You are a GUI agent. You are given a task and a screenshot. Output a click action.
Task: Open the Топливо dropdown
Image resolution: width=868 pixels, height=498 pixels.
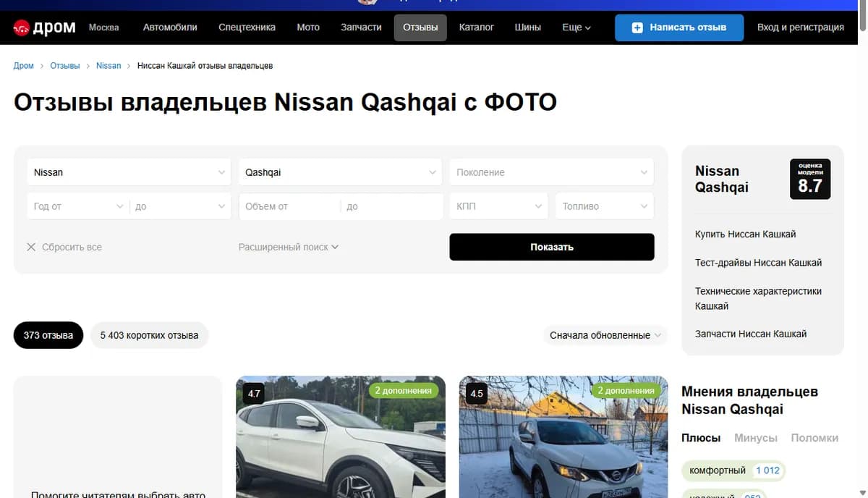(x=605, y=206)
